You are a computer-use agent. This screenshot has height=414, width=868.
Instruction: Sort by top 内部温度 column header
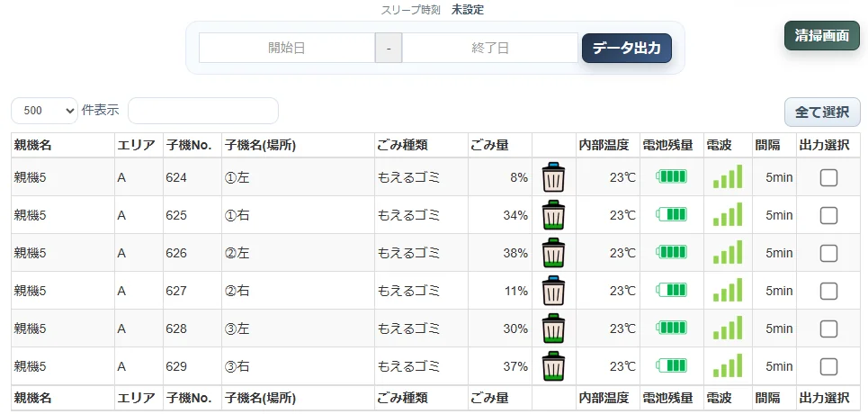tap(608, 145)
